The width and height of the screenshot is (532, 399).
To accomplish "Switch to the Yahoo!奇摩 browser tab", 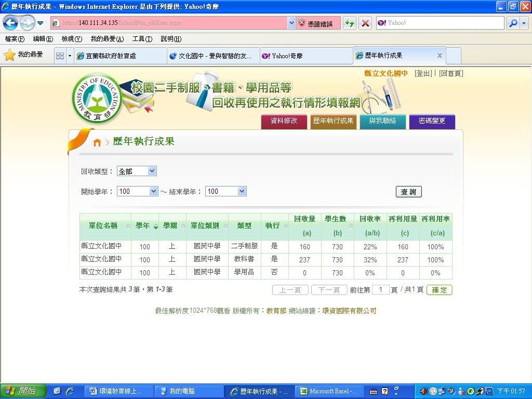I will pyautogui.click(x=305, y=56).
